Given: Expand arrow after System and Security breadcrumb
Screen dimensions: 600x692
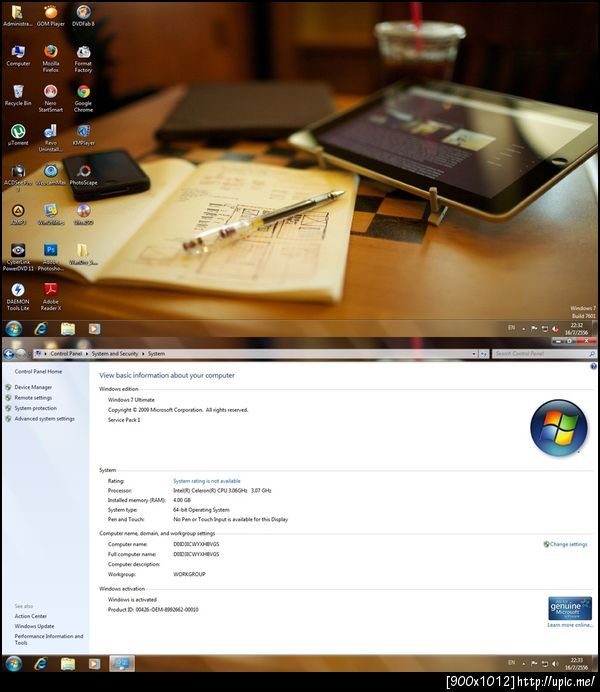Looking at the screenshot, I should (x=143, y=354).
